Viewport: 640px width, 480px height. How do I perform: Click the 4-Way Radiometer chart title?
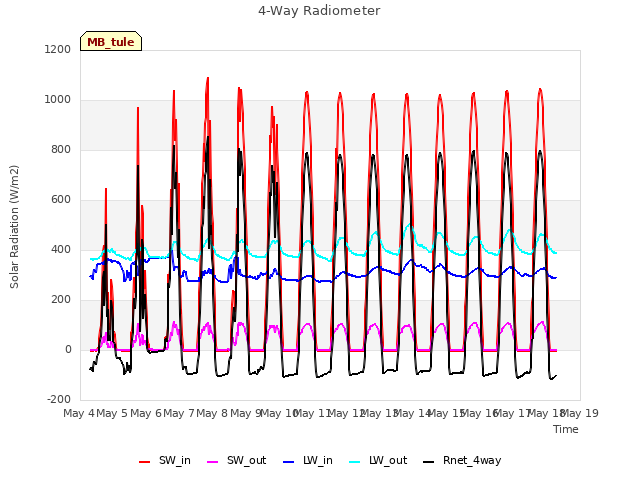(319, 11)
